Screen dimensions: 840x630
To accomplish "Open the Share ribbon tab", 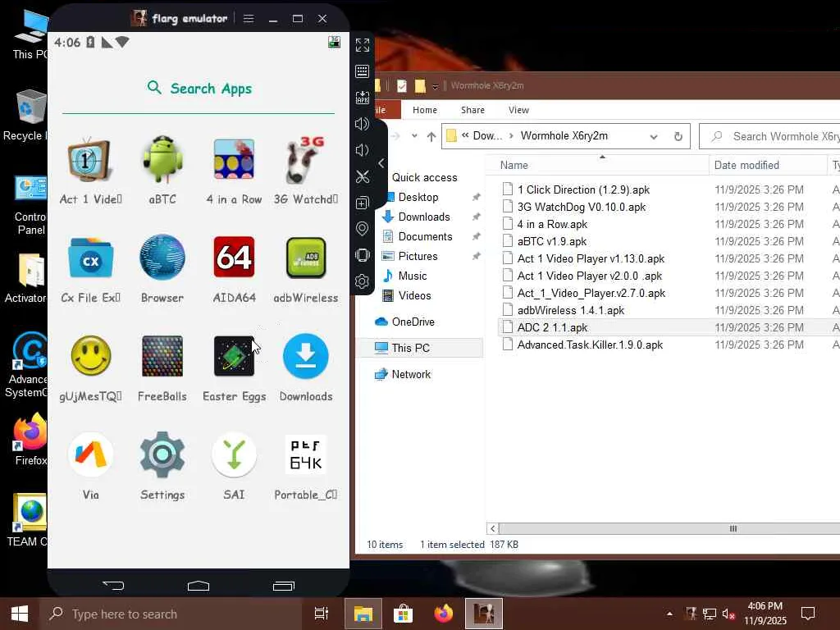I will 472,110.
